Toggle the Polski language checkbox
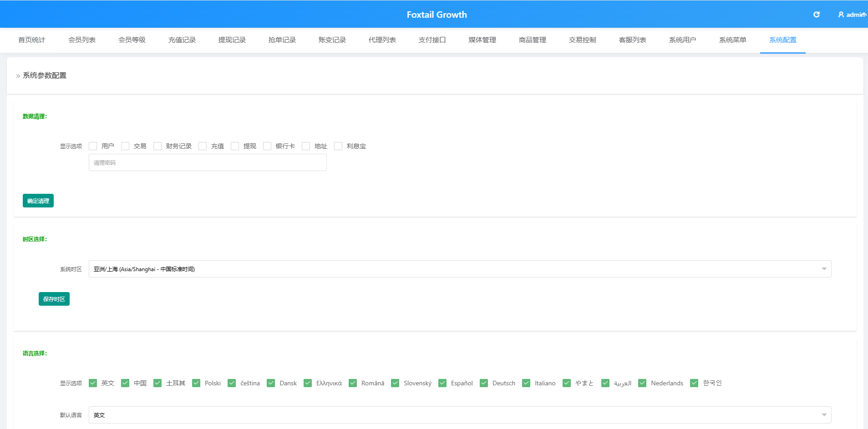 pyautogui.click(x=196, y=383)
